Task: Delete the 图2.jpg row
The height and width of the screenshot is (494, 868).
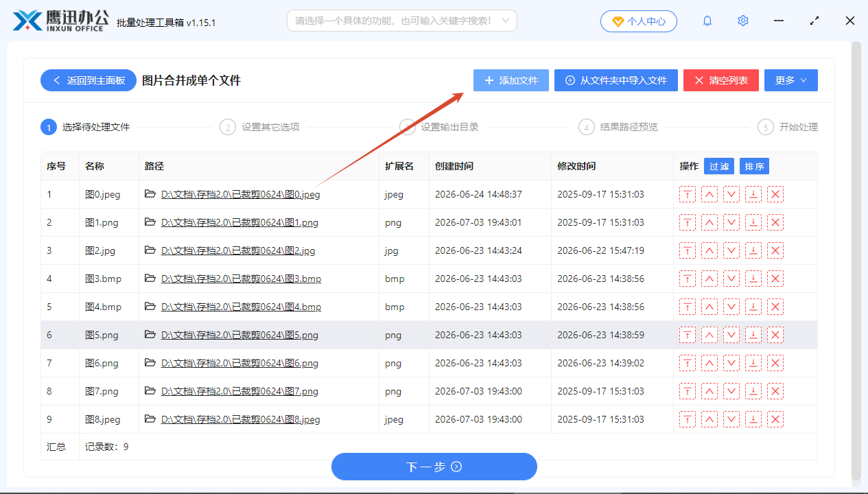Action: [775, 250]
